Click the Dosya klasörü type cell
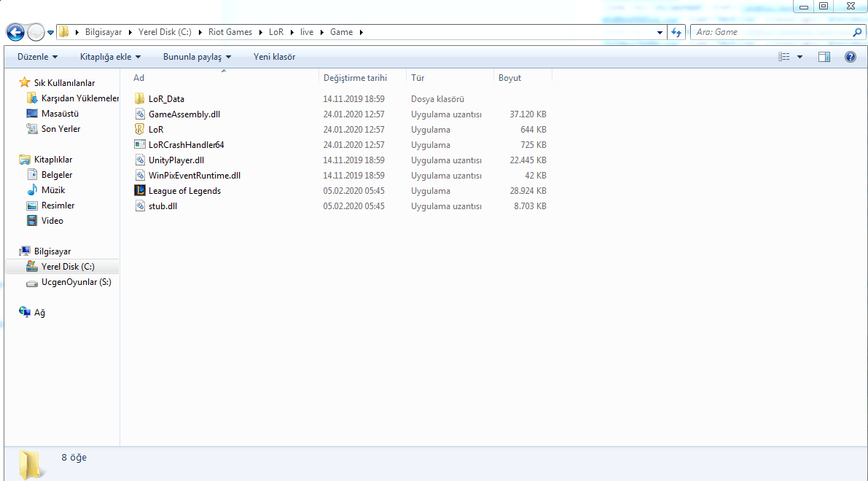This screenshot has height=481, width=868. (x=437, y=99)
